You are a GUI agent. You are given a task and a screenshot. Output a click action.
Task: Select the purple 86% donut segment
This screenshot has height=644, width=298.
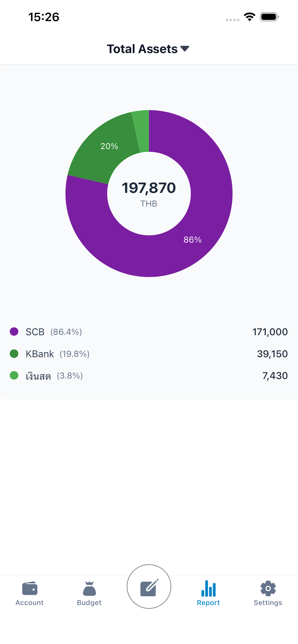click(x=193, y=239)
